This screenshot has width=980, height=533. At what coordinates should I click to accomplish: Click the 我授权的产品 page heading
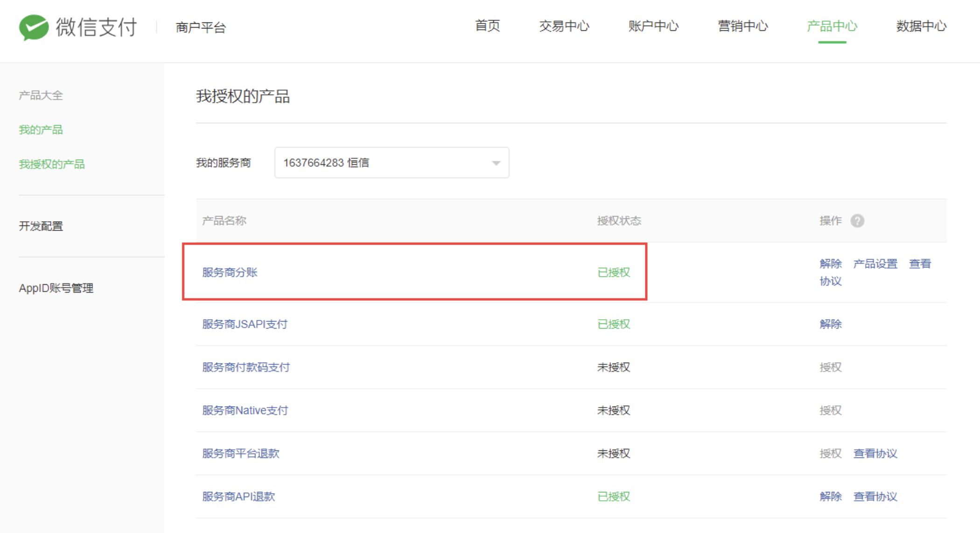(243, 97)
